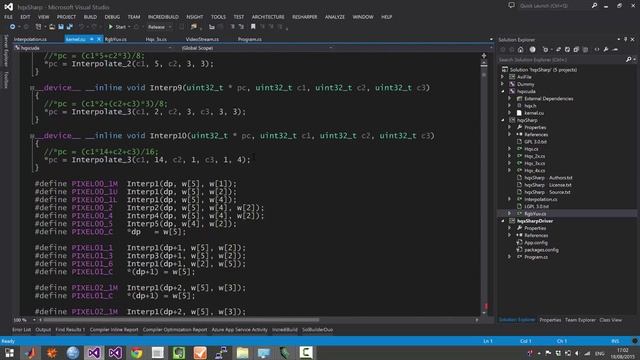
Task: Open the hqxcuda scope dropdown
Action: pos(93,48)
